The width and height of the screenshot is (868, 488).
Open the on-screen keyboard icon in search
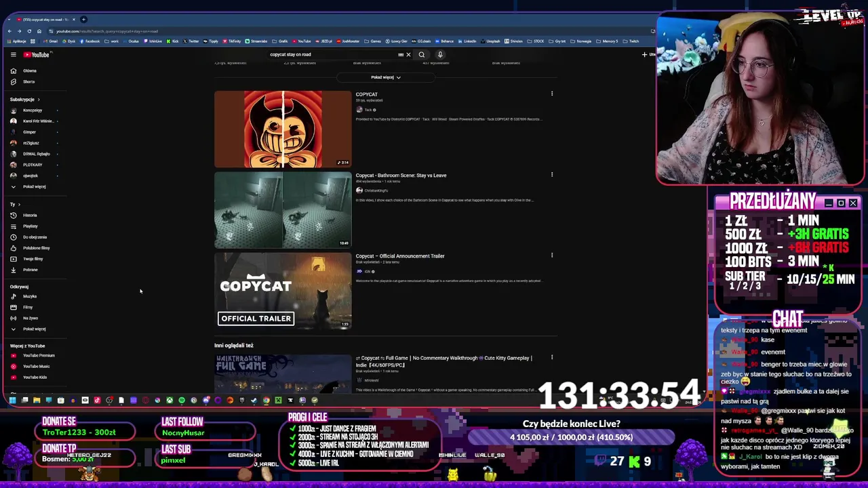coord(401,55)
